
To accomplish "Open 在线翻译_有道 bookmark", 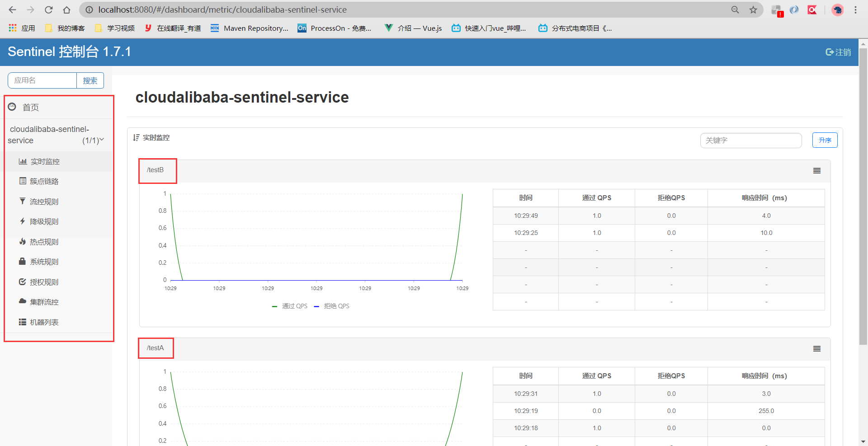I will point(173,28).
